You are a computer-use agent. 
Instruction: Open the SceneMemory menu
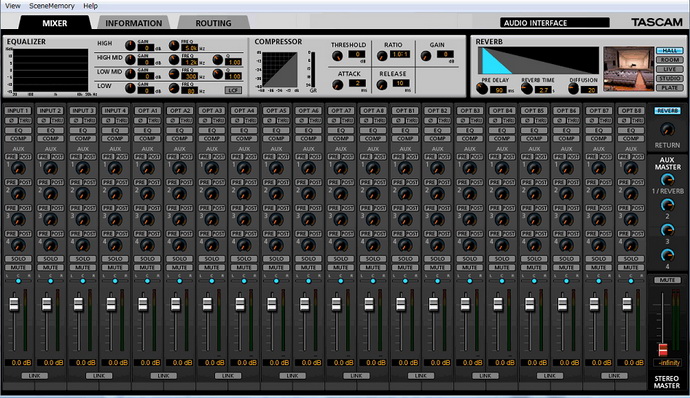click(x=52, y=6)
